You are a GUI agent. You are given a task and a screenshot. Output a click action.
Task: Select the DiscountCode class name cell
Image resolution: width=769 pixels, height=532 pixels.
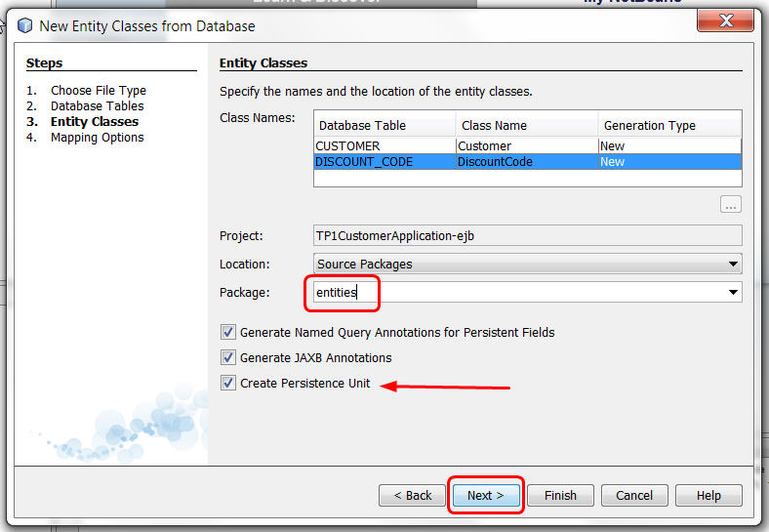525,162
